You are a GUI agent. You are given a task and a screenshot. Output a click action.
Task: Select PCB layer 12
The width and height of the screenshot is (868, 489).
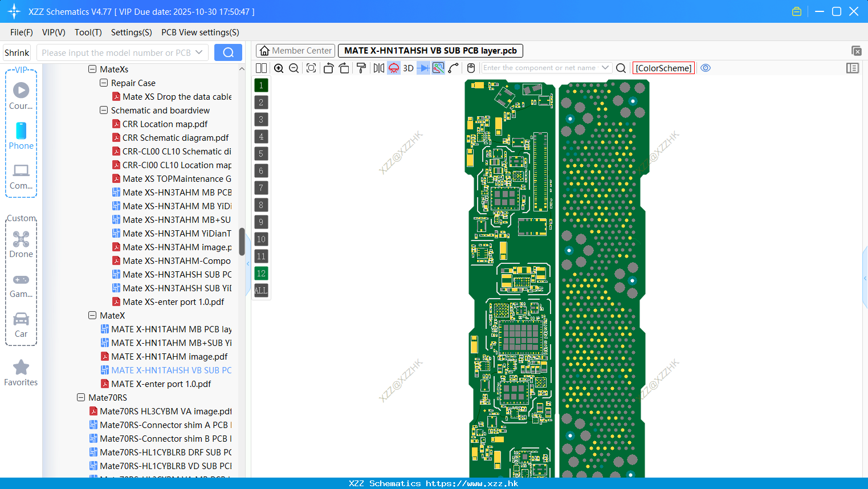261,274
